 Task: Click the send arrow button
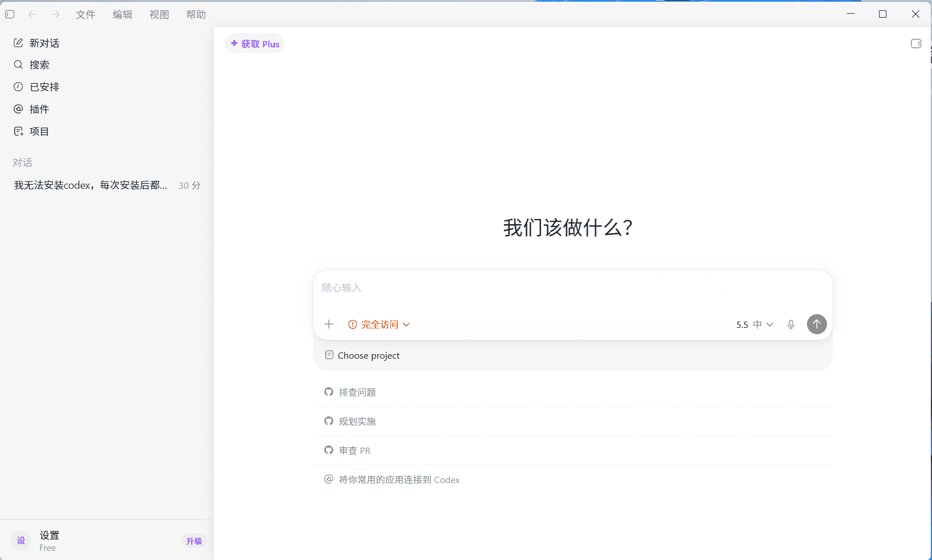coord(817,324)
